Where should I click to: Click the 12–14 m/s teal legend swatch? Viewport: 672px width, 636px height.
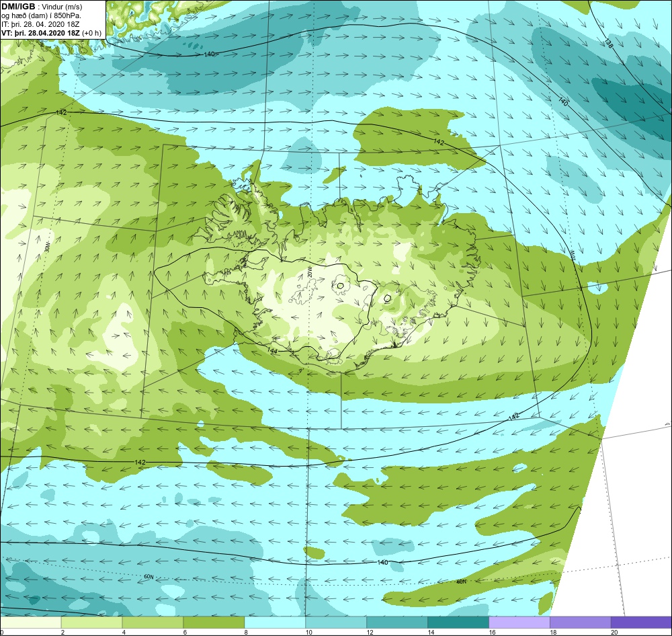pyautogui.click(x=397, y=622)
